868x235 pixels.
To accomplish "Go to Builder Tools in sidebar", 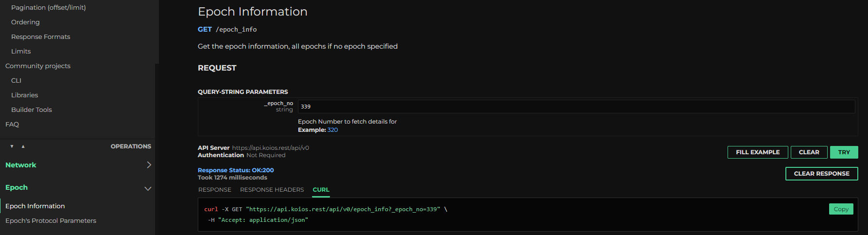I will (x=32, y=110).
